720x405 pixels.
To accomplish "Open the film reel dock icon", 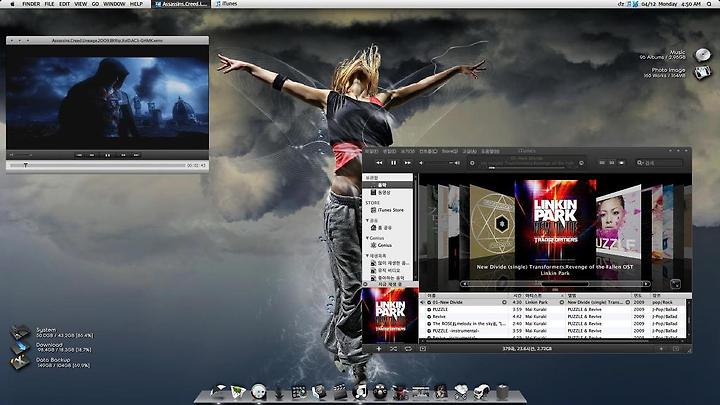I will point(380,392).
